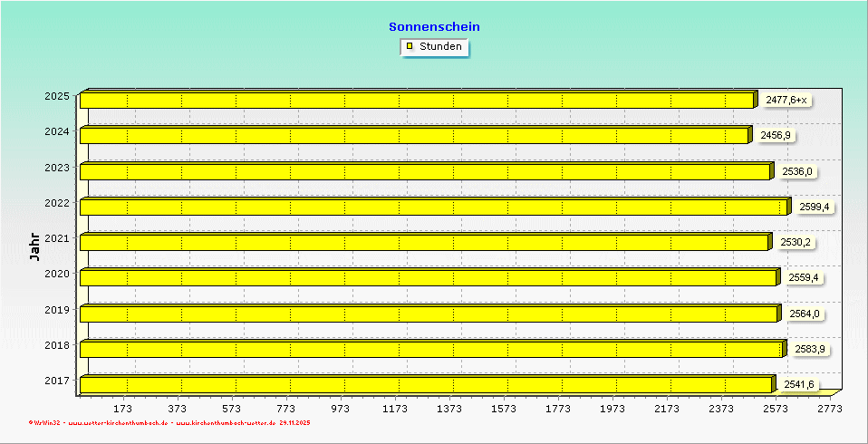This screenshot has height=444, width=868.
Task: Open the www.kirchenthumbach-wetter.de footer link
Action: 226,423
